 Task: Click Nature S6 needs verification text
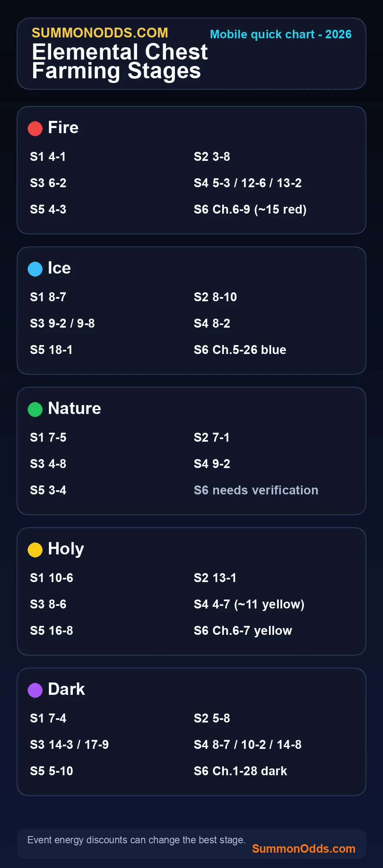256,490
